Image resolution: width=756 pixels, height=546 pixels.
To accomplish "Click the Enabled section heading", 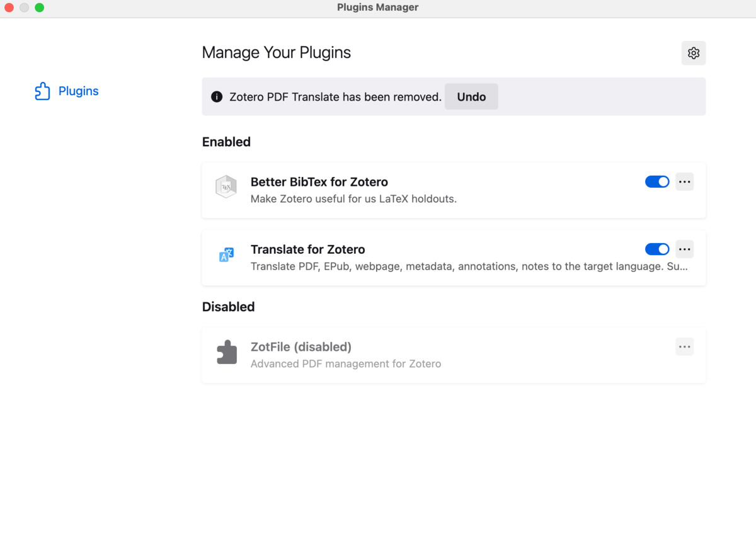I will [x=226, y=142].
